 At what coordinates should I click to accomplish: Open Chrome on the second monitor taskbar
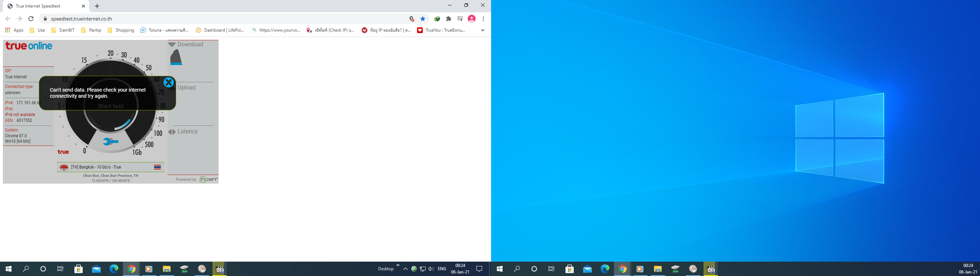click(622, 269)
